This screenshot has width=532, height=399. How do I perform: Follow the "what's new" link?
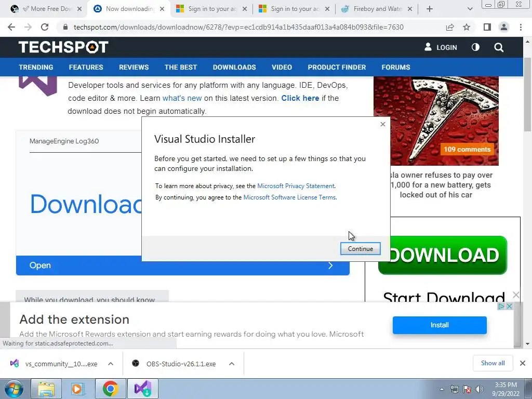182,98
